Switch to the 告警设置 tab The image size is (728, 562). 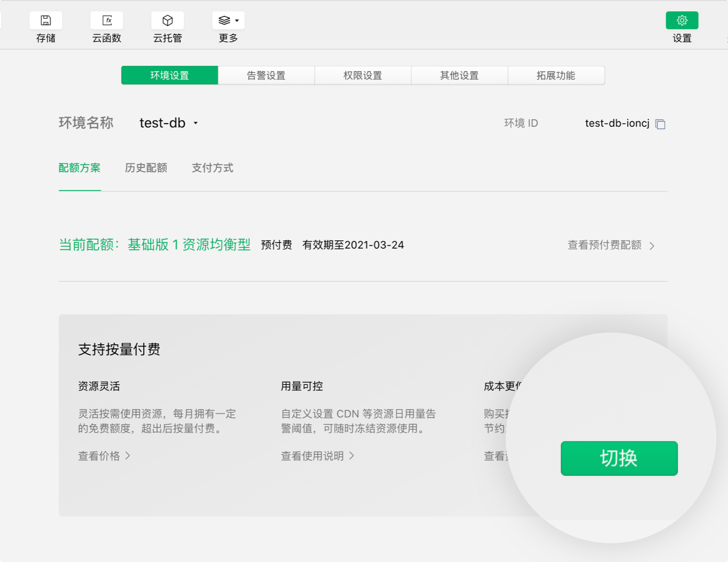[266, 75]
